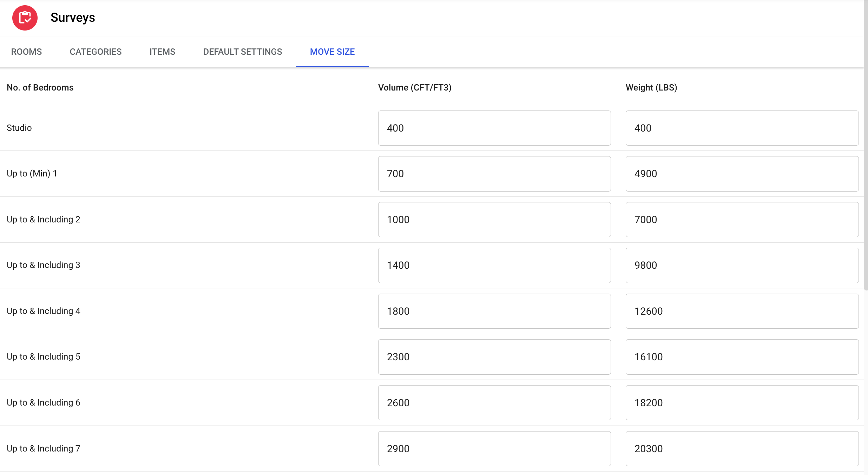The image size is (868, 475).
Task: Click volume field for 2 bedrooms
Action: click(x=494, y=220)
